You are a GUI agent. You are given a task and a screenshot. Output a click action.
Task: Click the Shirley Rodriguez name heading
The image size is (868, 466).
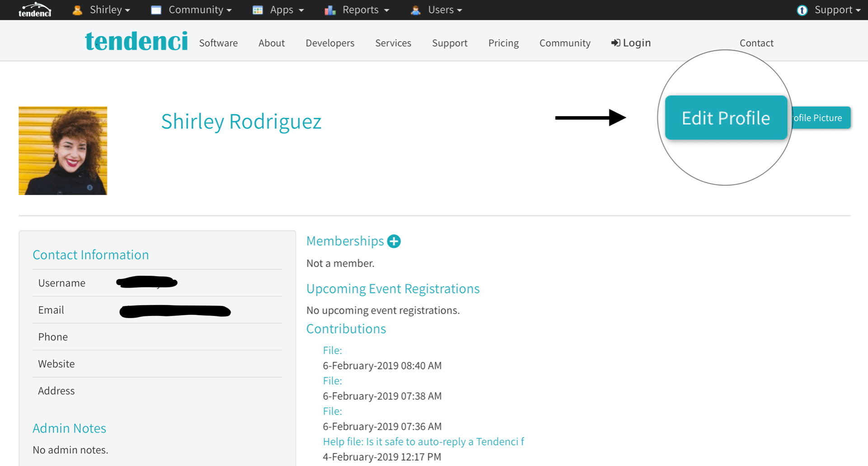click(x=241, y=121)
